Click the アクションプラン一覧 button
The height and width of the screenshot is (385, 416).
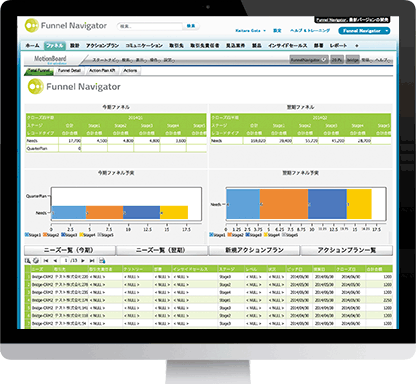tap(347, 250)
